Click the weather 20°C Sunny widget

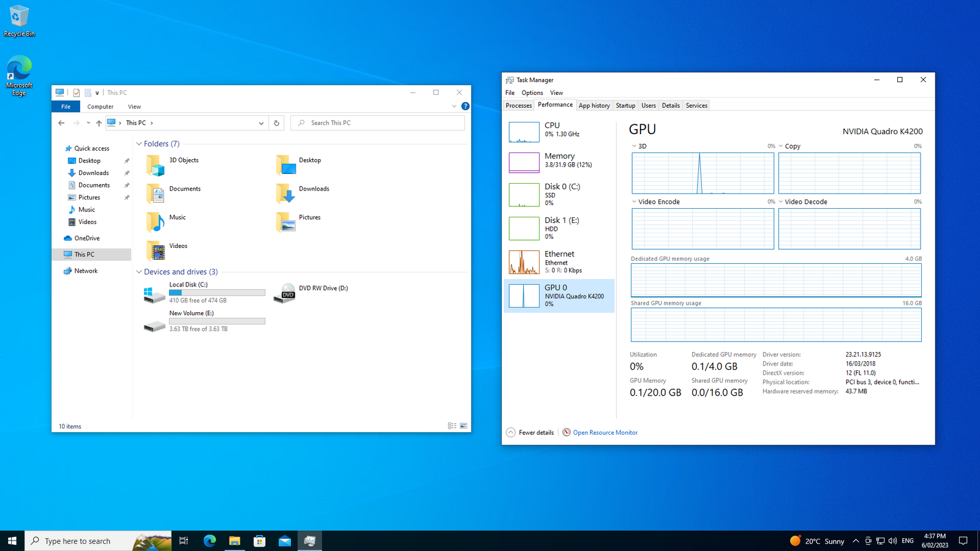click(x=817, y=541)
